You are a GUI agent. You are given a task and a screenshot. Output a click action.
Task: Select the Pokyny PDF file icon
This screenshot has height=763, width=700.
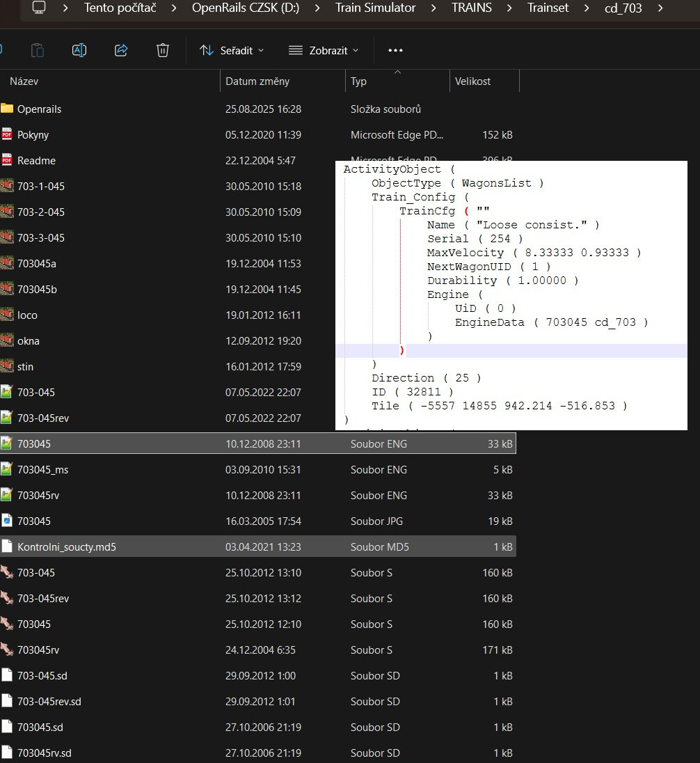[x=7, y=134]
